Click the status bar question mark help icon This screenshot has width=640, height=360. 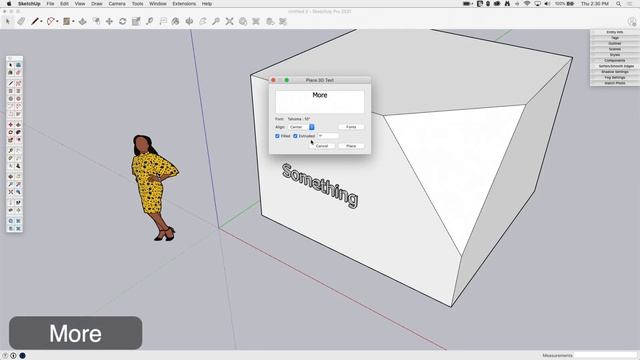(x=5, y=356)
